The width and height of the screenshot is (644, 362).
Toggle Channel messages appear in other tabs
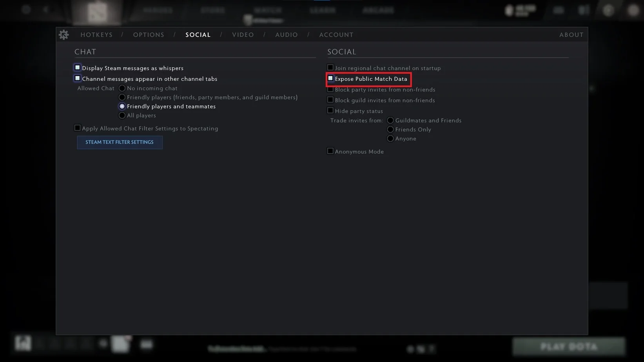coord(78,78)
